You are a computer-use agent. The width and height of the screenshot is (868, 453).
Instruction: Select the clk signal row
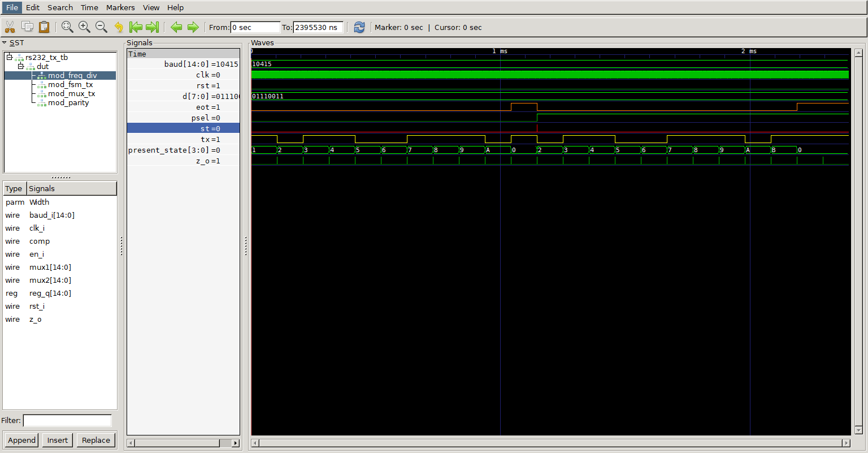coord(183,75)
